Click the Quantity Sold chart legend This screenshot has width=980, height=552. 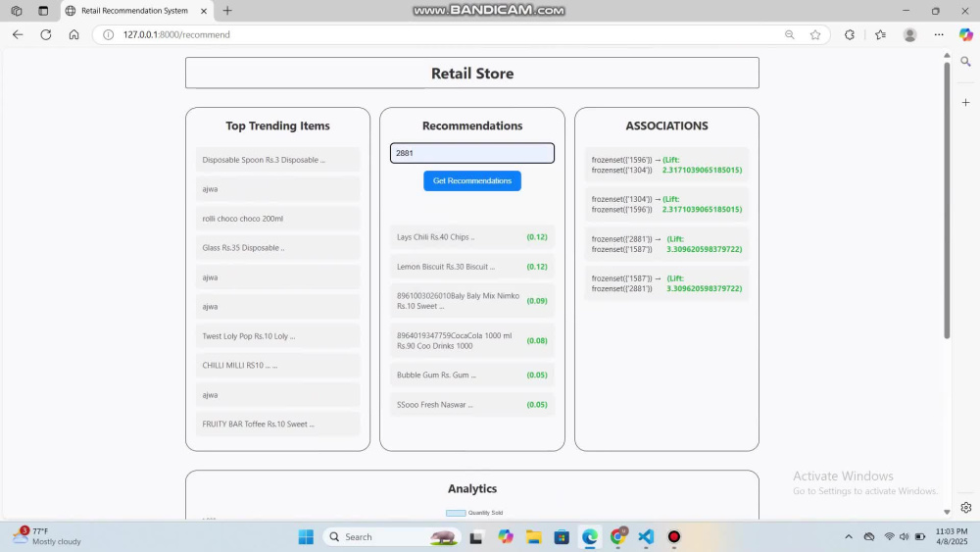pos(474,513)
